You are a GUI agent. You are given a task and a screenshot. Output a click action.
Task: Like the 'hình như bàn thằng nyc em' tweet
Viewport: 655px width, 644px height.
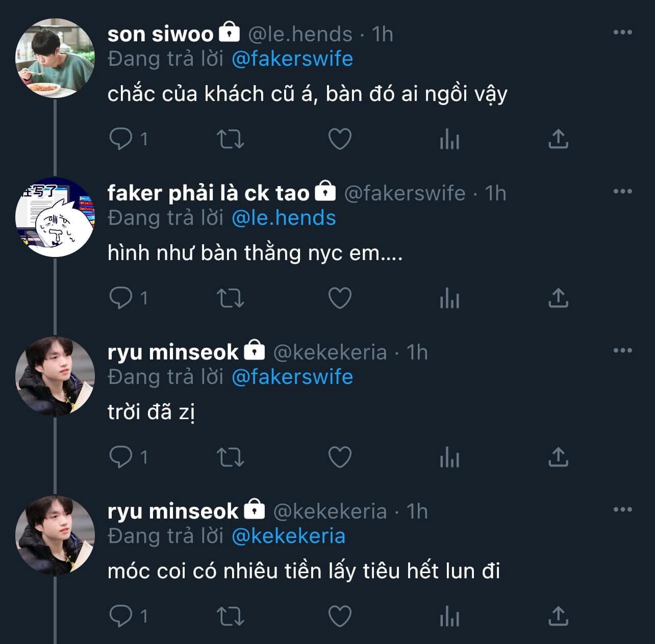[x=340, y=298]
